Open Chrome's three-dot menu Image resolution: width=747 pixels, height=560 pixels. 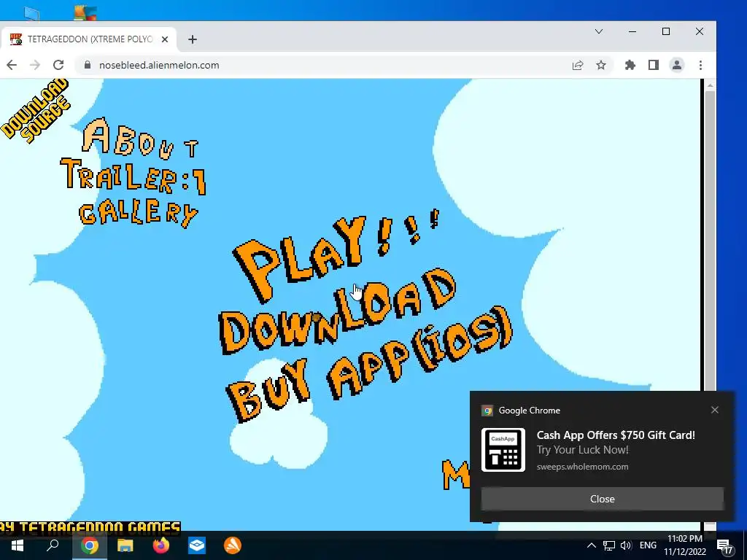tap(700, 65)
